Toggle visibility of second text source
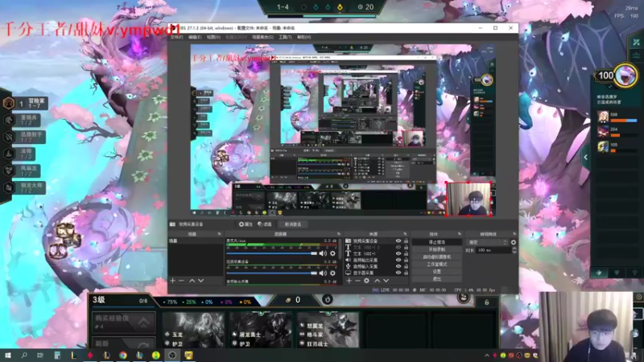This screenshot has width=644, height=362. 398,253
